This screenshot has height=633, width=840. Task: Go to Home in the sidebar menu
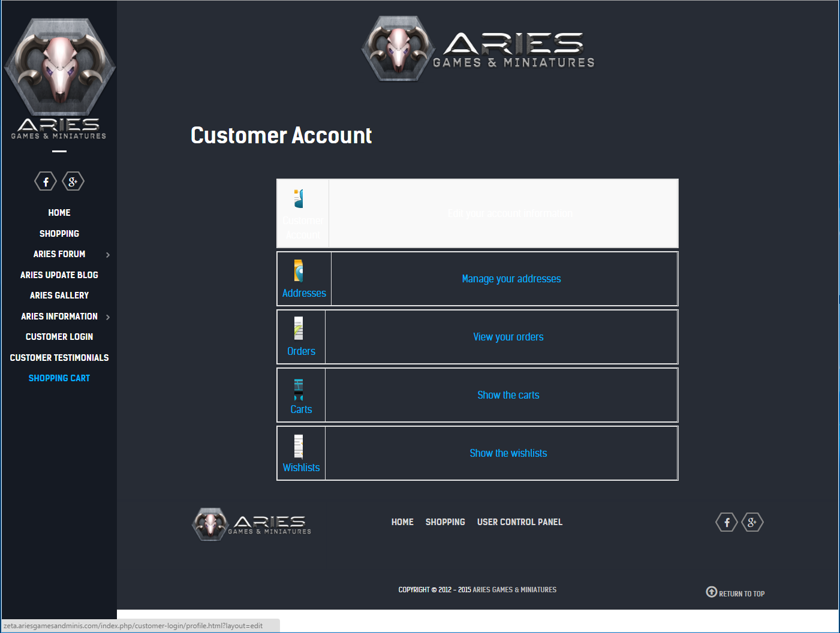pos(59,213)
